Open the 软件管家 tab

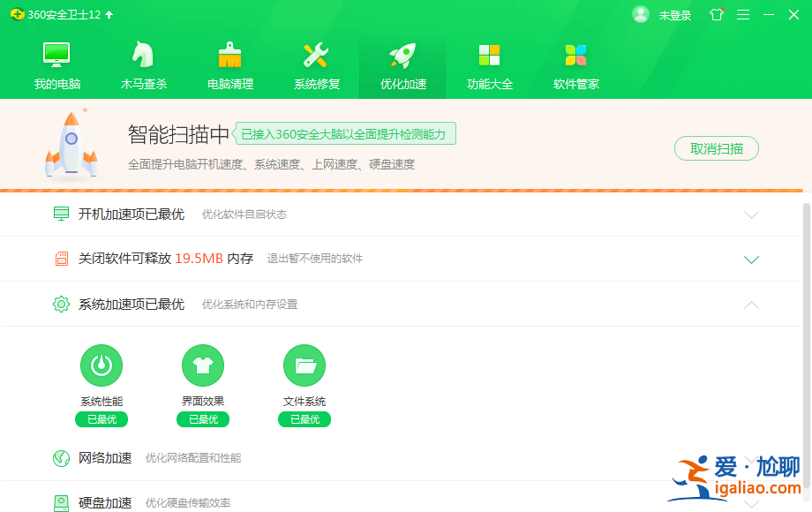[x=575, y=62]
